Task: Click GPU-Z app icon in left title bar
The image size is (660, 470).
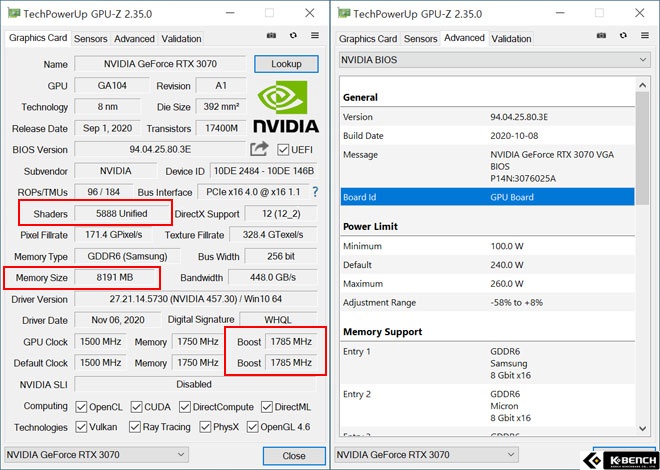Action: (x=13, y=13)
